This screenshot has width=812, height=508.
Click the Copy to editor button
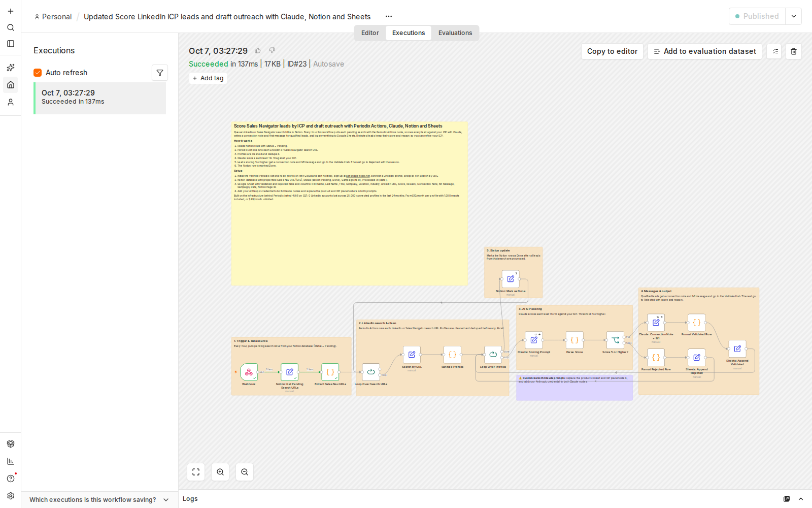coord(612,51)
